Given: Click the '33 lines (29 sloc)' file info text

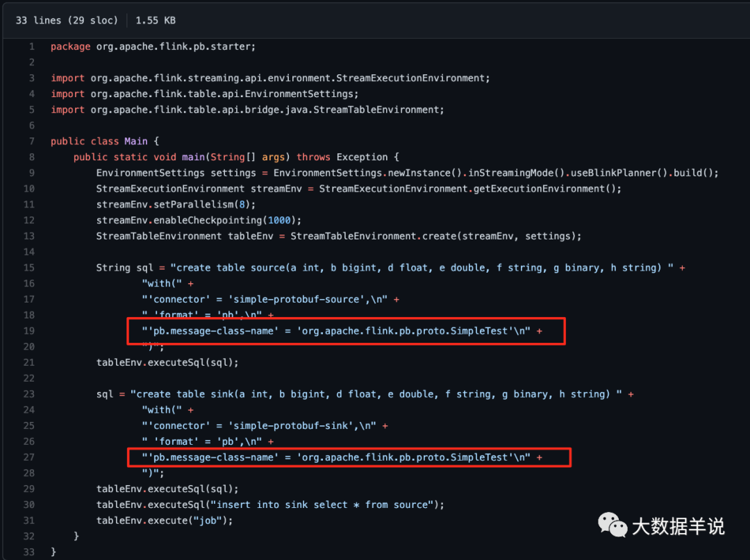Looking at the screenshot, I should (x=67, y=21).
